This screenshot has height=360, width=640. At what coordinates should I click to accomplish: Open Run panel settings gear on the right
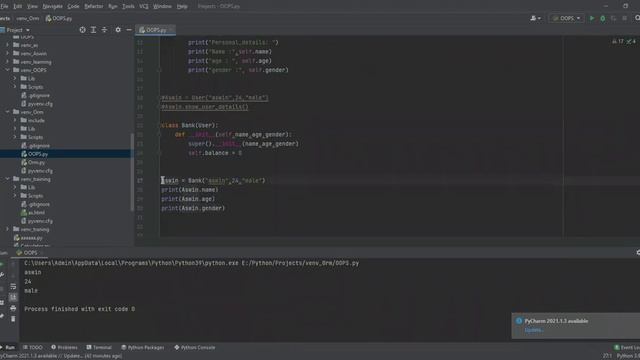[638, 253]
